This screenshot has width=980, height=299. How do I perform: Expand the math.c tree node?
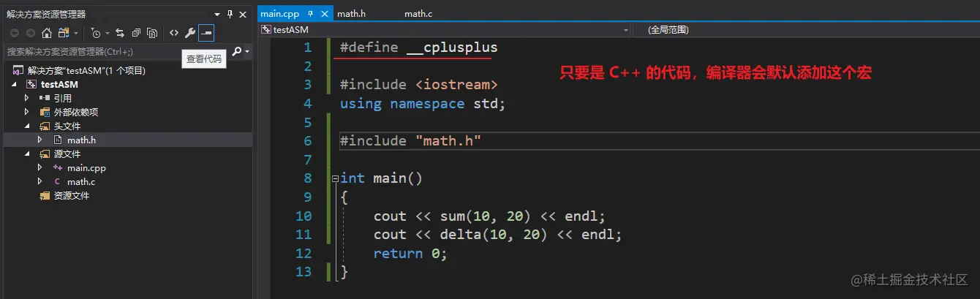pos(40,181)
